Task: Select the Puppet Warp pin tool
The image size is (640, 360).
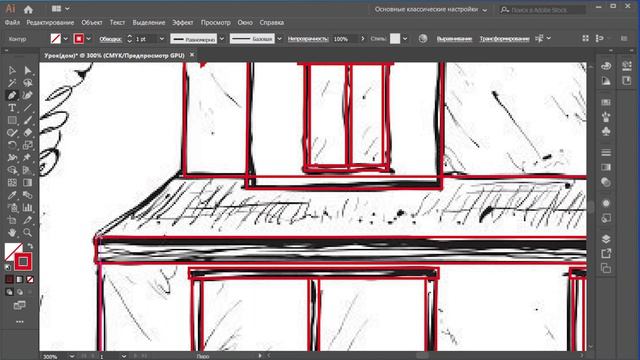Action: (27, 158)
